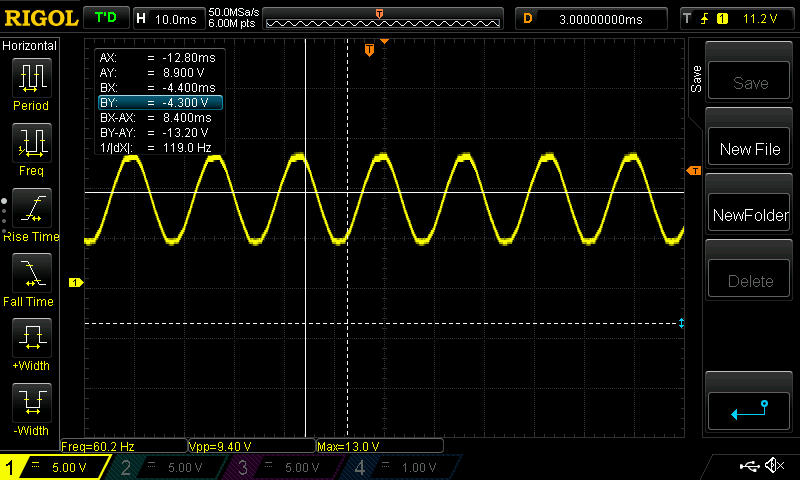
Task: Select channel 4 tab at 1.00 V
Action: tap(401, 467)
